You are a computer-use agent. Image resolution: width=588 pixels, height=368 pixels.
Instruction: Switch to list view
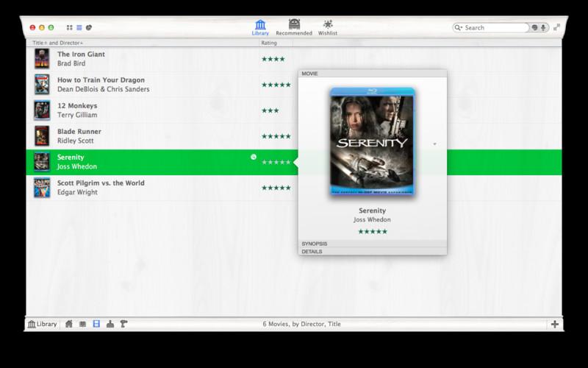pos(79,27)
